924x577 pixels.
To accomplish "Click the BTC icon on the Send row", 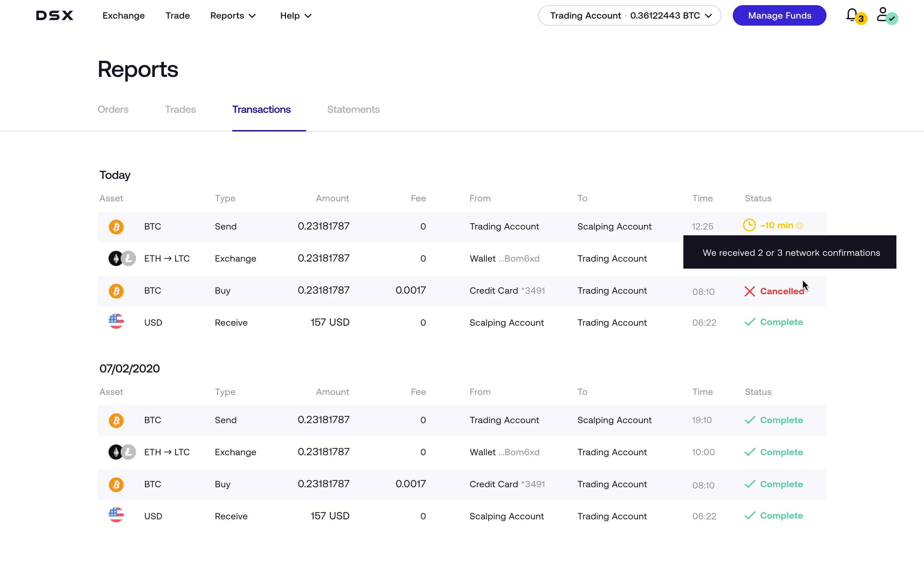I will coord(116,226).
